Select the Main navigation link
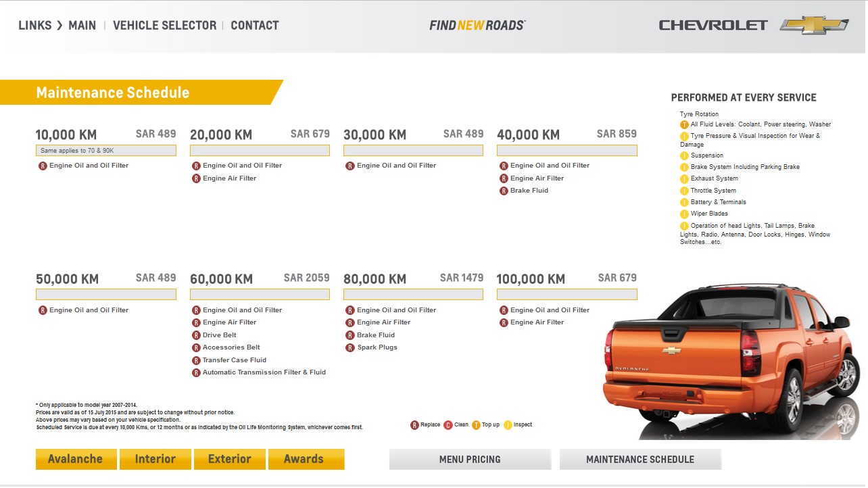The height and width of the screenshot is (488, 868). click(x=82, y=26)
